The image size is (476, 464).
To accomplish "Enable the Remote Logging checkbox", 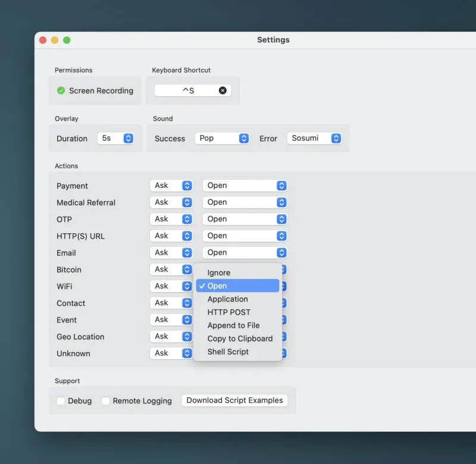I will click(106, 401).
